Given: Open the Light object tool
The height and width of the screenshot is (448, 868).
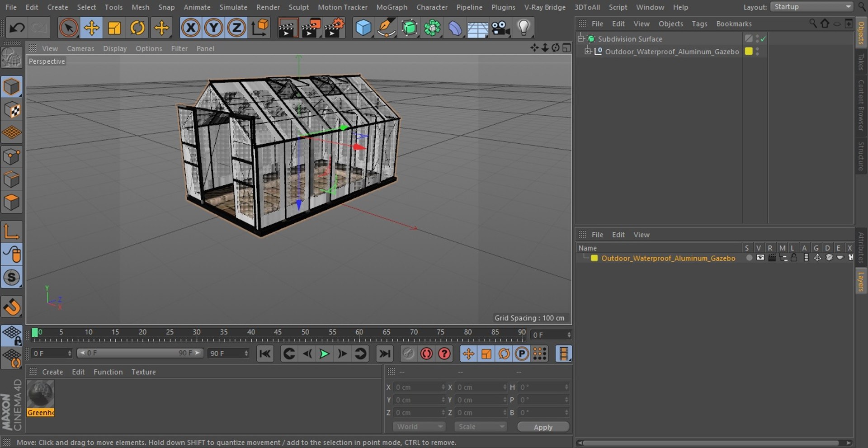Looking at the screenshot, I should click(524, 28).
